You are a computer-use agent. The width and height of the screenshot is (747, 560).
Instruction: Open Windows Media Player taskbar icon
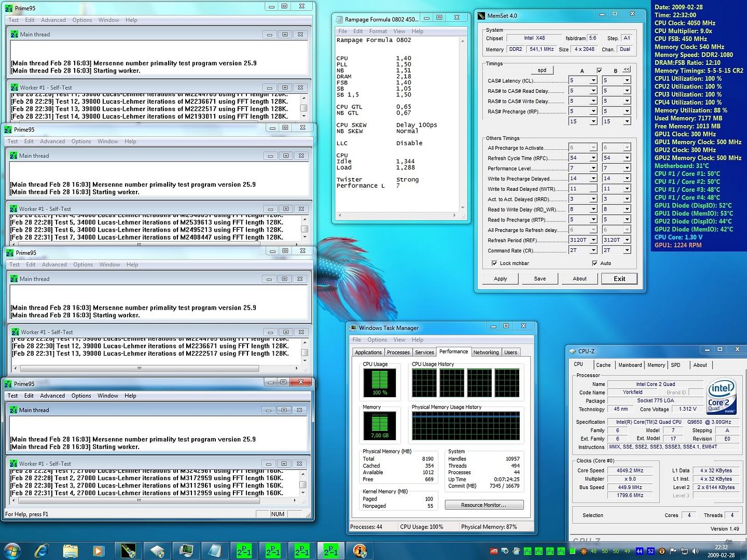[x=99, y=550]
